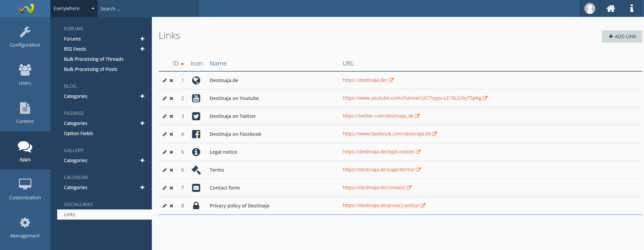The width and height of the screenshot is (644, 250).
Task: Open the Everywhere search scope dropdown
Action: 74,8
